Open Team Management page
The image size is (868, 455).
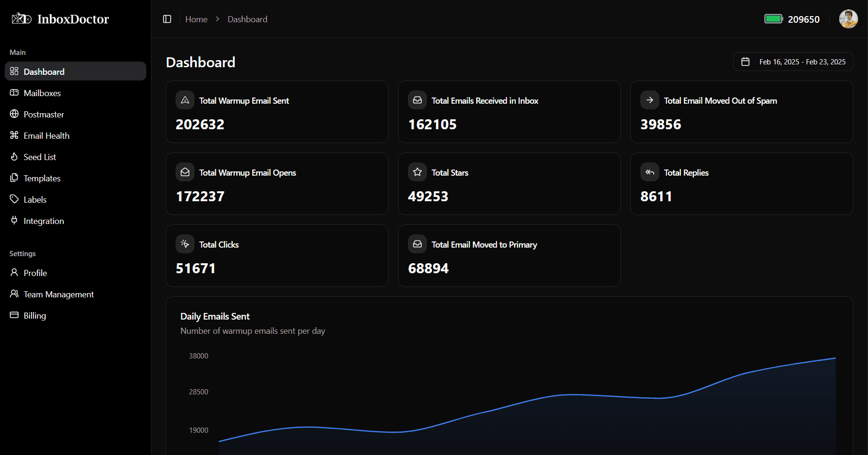pos(75,294)
